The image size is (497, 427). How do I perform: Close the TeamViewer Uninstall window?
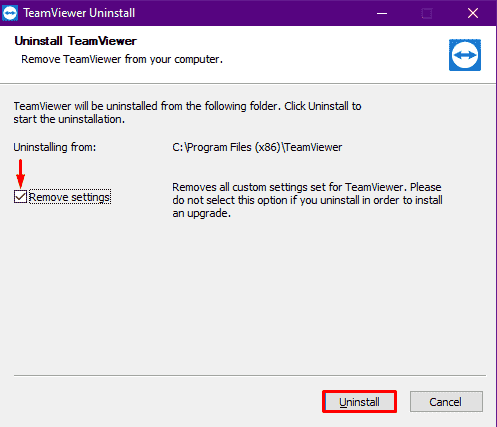tap(473, 13)
